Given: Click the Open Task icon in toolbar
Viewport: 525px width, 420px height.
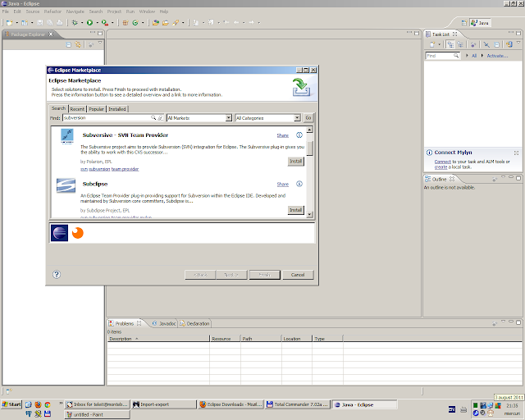Looking at the screenshot, I should 166,23.
